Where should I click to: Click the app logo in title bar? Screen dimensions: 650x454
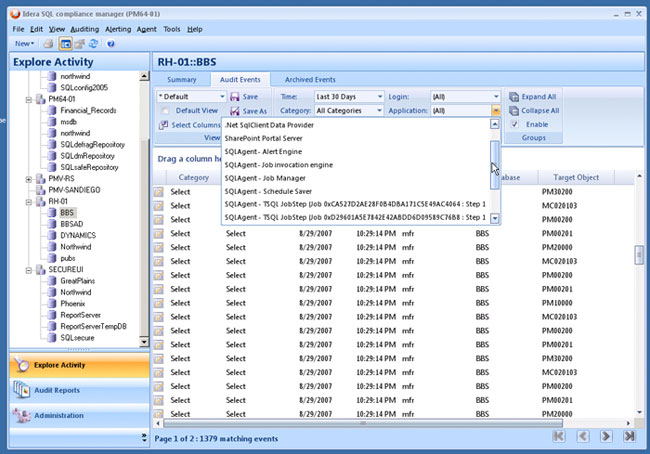pos(15,14)
